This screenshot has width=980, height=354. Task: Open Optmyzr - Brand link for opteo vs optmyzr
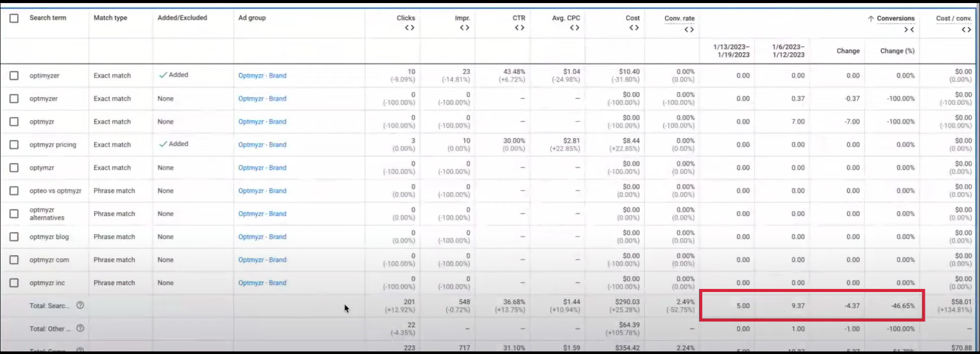tap(262, 191)
